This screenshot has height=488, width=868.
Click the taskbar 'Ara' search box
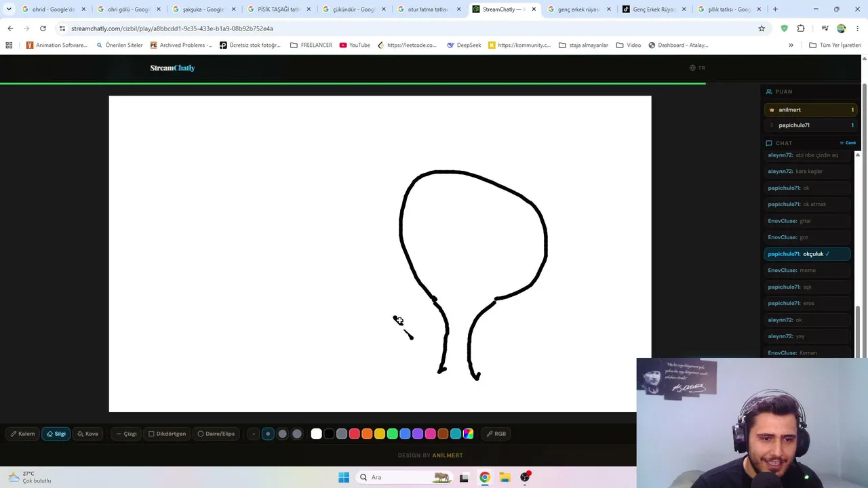pos(406,477)
